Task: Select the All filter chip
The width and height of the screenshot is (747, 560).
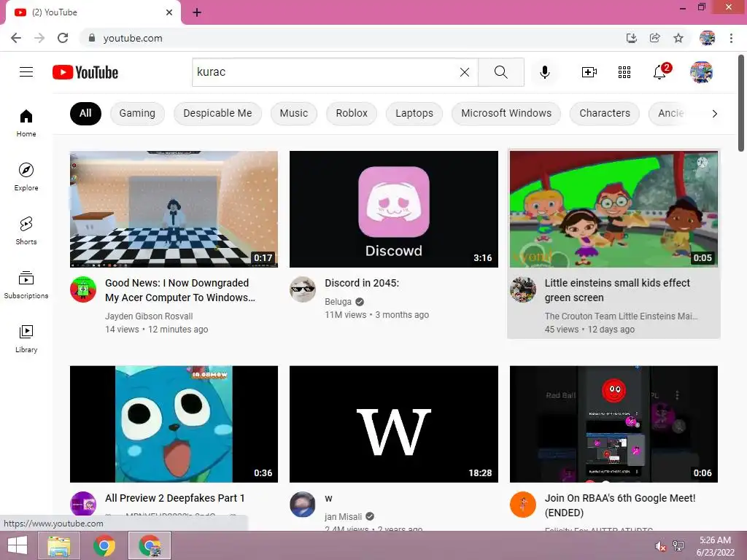Action: click(86, 113)
